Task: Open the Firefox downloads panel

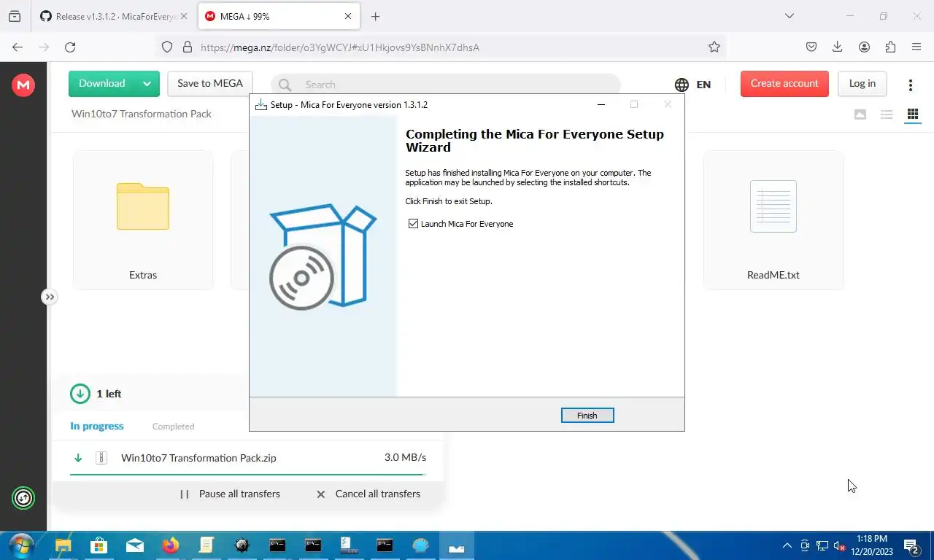Action: (838, 47)
